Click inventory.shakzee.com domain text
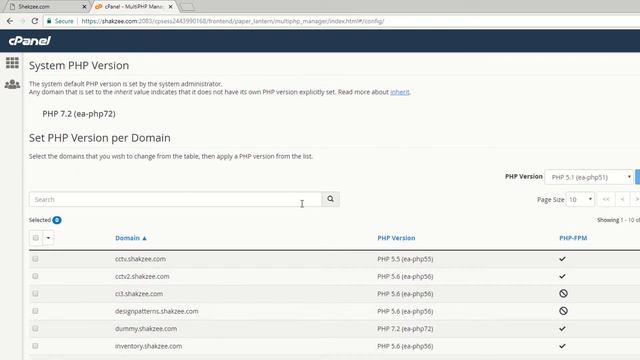Screen dimensions: 640x360 (x=148, y=346)
